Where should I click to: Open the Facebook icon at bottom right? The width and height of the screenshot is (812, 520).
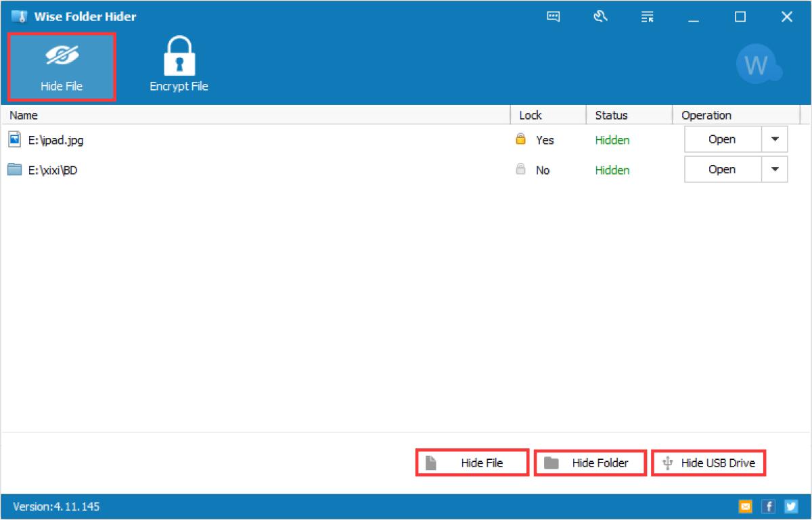(x=769, y=506)
